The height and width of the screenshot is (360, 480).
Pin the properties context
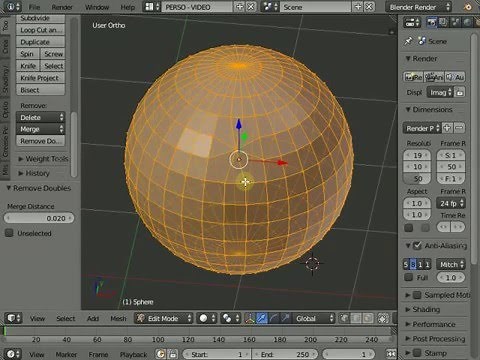coord(408,41)
